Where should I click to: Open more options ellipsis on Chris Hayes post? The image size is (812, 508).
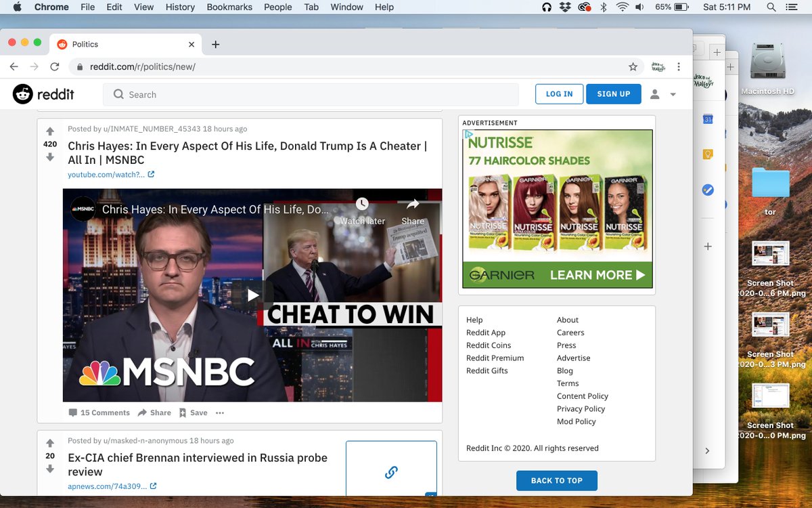point(220,412)
